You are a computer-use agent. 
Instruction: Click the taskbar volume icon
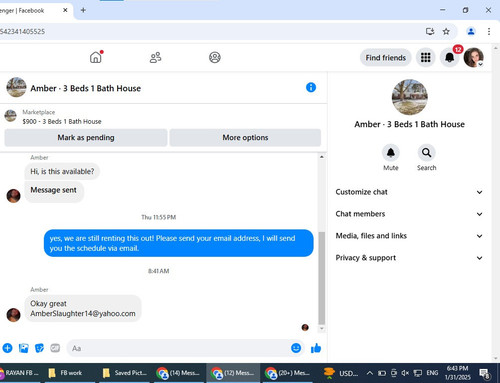(405, 373)
